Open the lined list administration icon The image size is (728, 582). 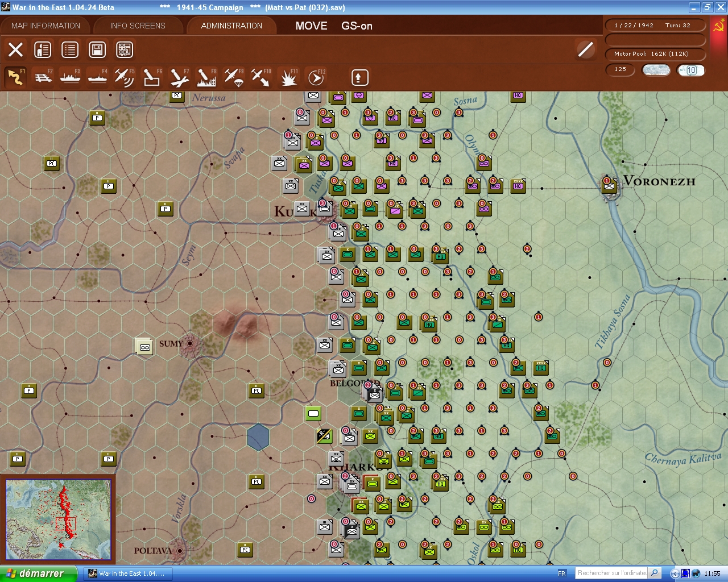coord(70,49)
